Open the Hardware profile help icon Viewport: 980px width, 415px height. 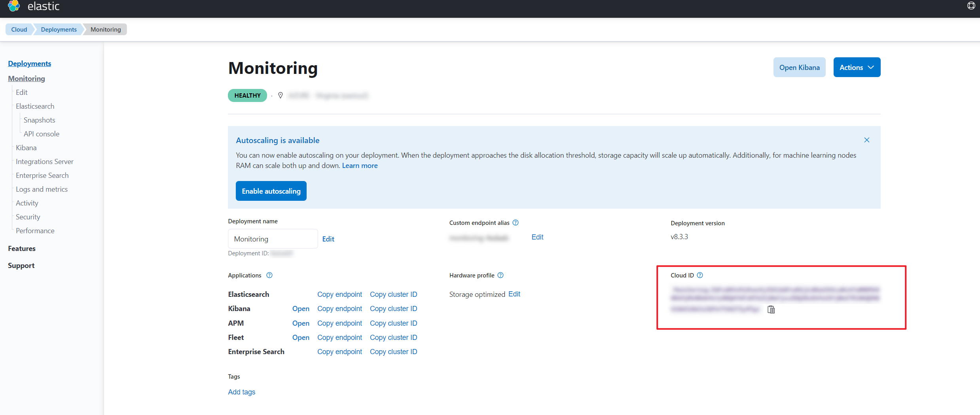pyautogui.click(x=500, y=275)
